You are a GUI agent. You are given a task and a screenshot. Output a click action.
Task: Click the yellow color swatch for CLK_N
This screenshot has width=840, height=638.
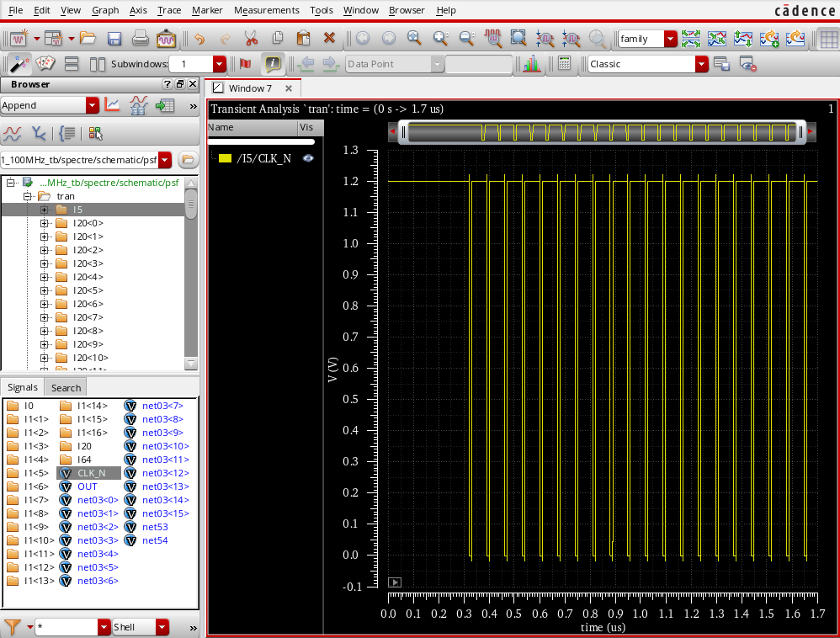pos(225,158)
